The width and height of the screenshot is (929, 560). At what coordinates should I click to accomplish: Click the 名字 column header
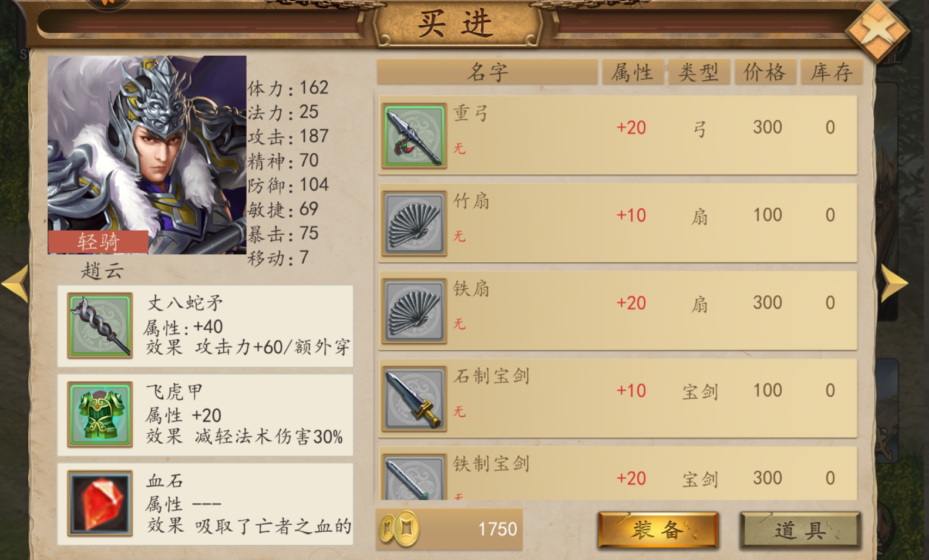[x=487, y=72]
